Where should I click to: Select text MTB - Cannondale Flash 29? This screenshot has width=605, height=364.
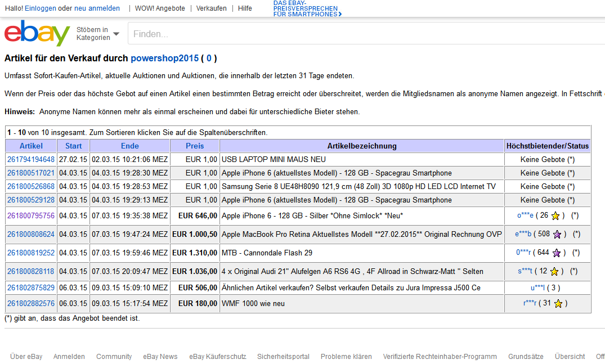pos(267,253)
